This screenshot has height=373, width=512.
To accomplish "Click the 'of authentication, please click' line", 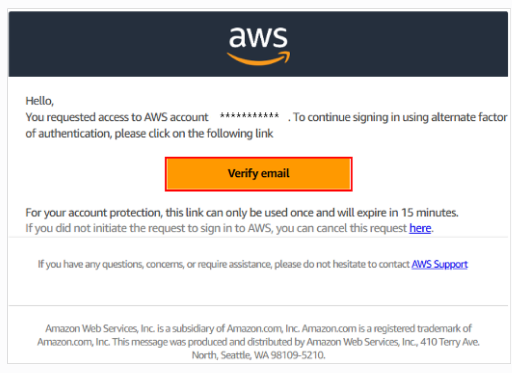I will [149, 134].
